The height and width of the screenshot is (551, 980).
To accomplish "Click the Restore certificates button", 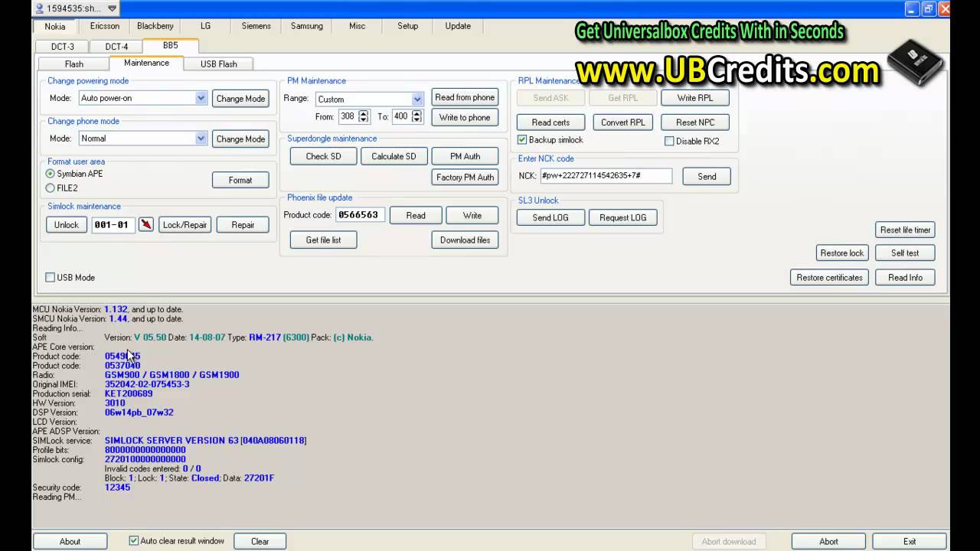I will click(x=829, y=277).
